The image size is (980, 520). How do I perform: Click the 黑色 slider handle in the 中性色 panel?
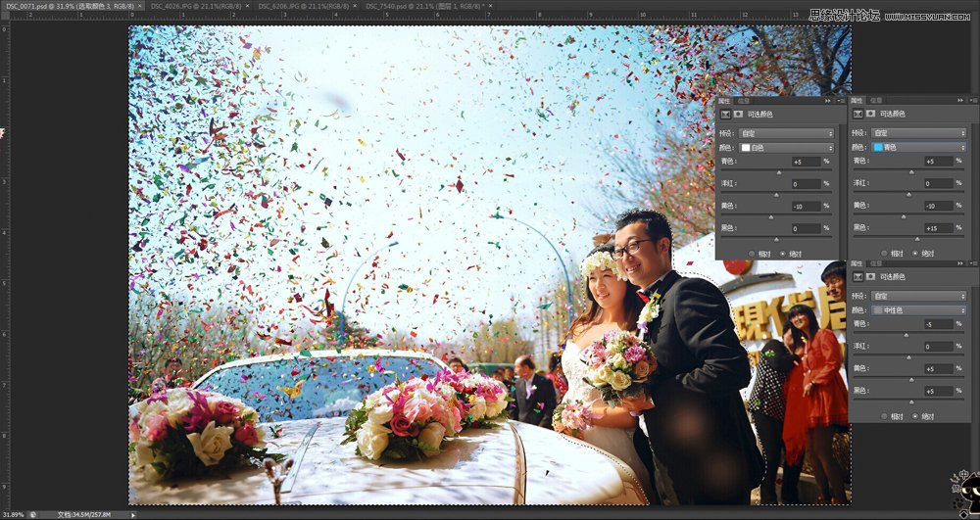911,402
